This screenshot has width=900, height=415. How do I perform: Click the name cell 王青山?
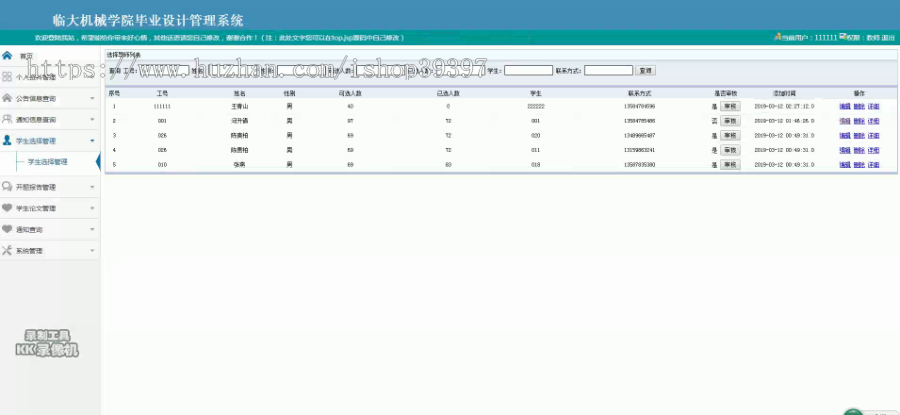click(239, 107)
